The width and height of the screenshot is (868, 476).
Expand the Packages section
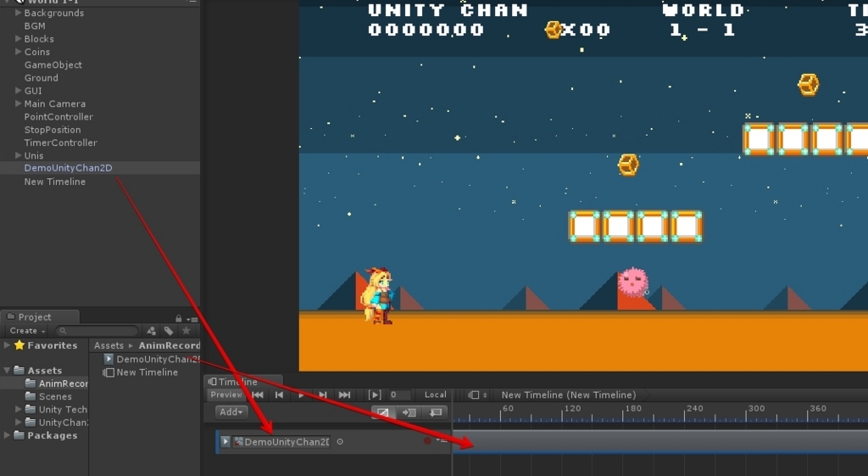click(x=7, y=435)
